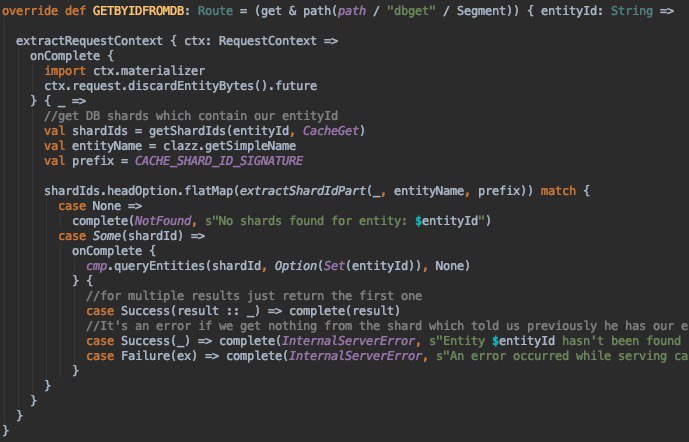689x442 pixels.
Task: Click Success(result :: _) pattern
Action: click(x=191, y=311)
